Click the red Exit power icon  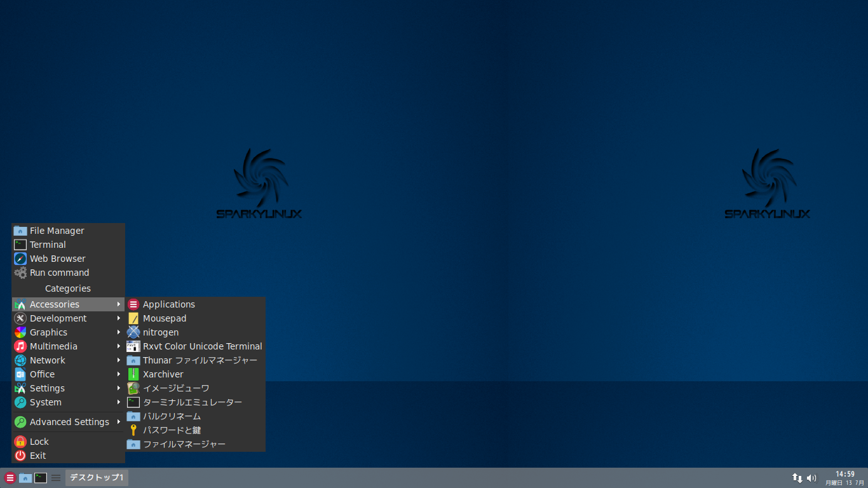click(20, 456)
